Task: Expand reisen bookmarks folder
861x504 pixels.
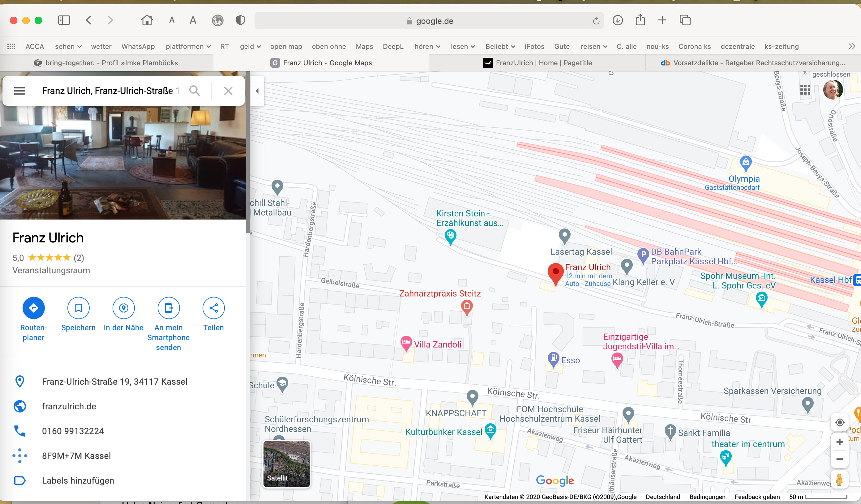Action: (x=594, y=46)
